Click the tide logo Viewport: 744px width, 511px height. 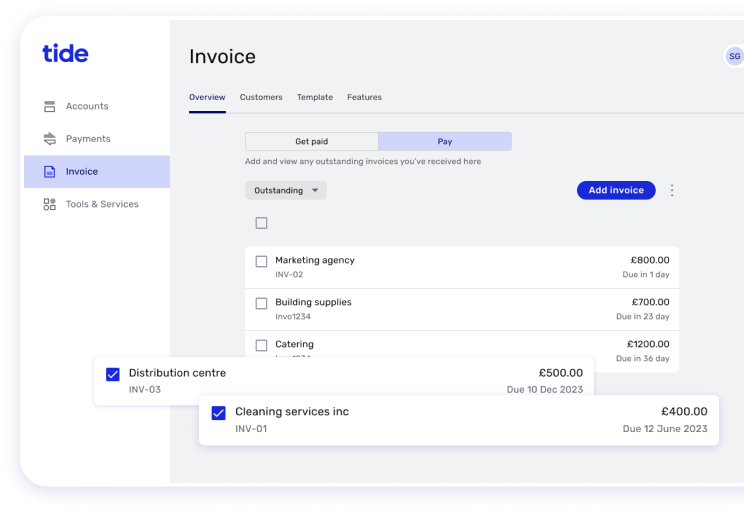[65, 53]
